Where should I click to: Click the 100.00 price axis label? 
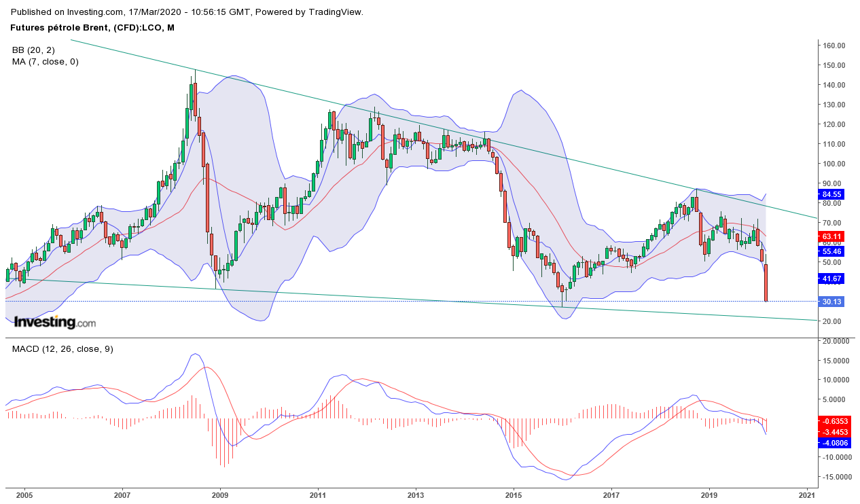pyautogui.click(x=834, y=164)
